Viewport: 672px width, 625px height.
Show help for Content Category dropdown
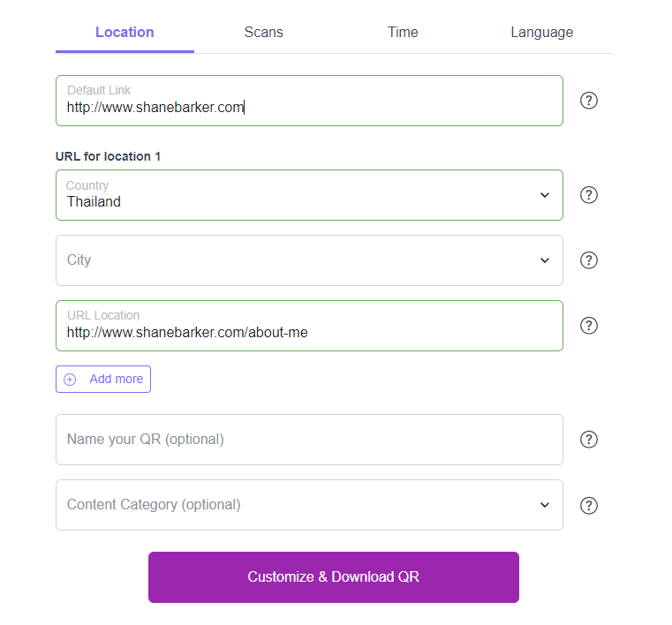click(589, 505)
